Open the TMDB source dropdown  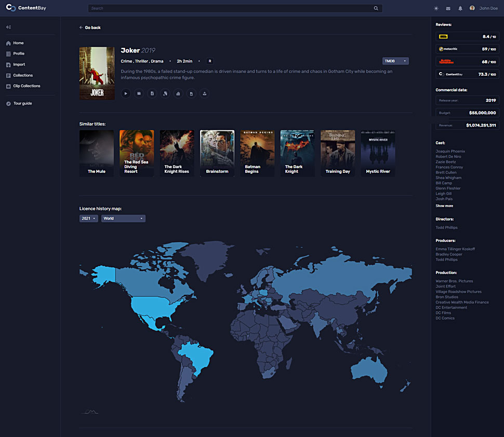[x=395, y=61]
